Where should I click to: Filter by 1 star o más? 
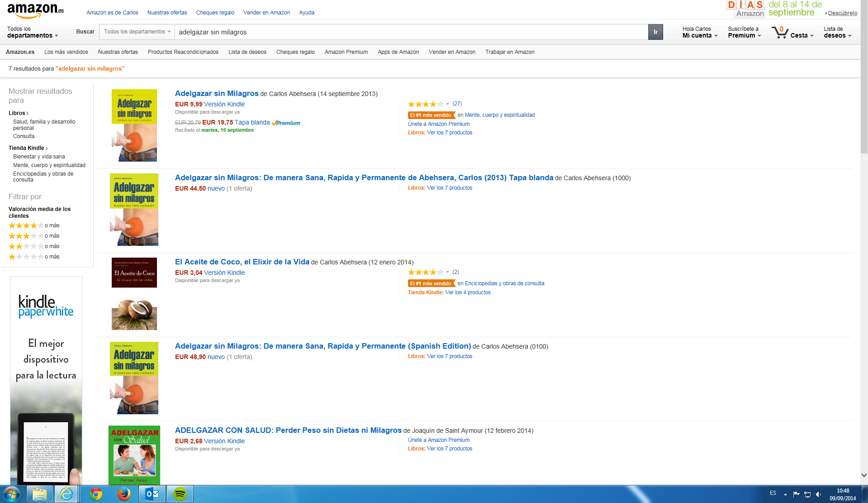(34, 257)
